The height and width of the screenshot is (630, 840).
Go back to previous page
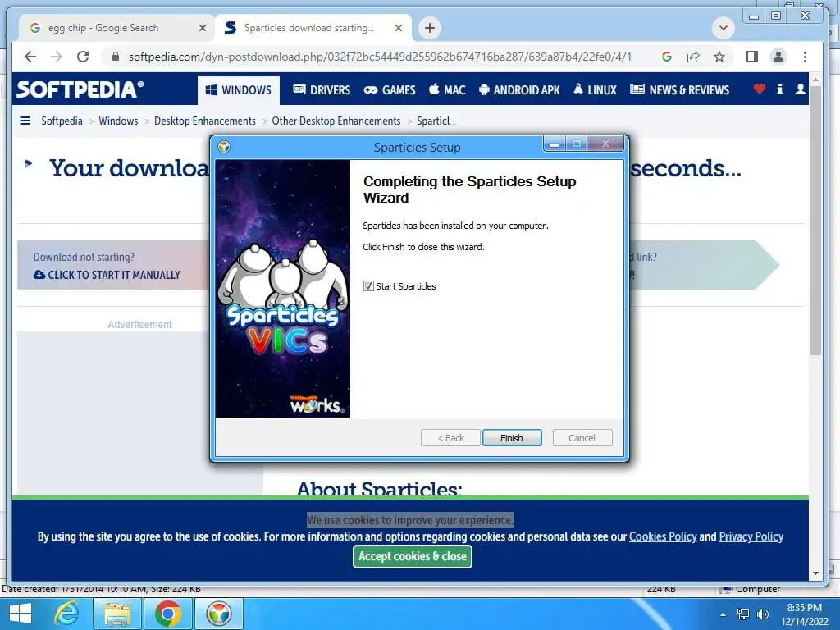[x=30, y=57]
